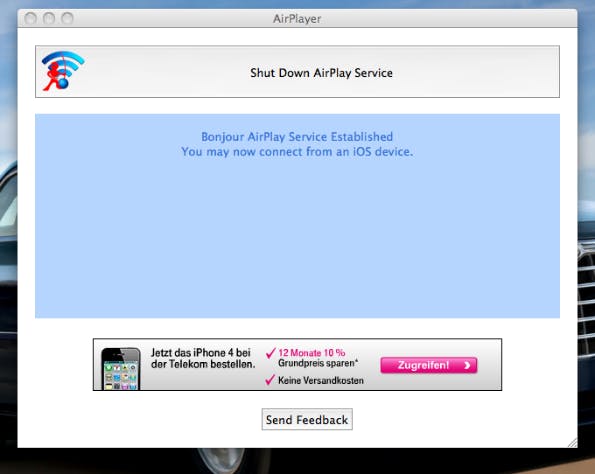Click the AirPlayer Wi-Fi runner logo icon
595x474 pixels.
coord(63,71)
